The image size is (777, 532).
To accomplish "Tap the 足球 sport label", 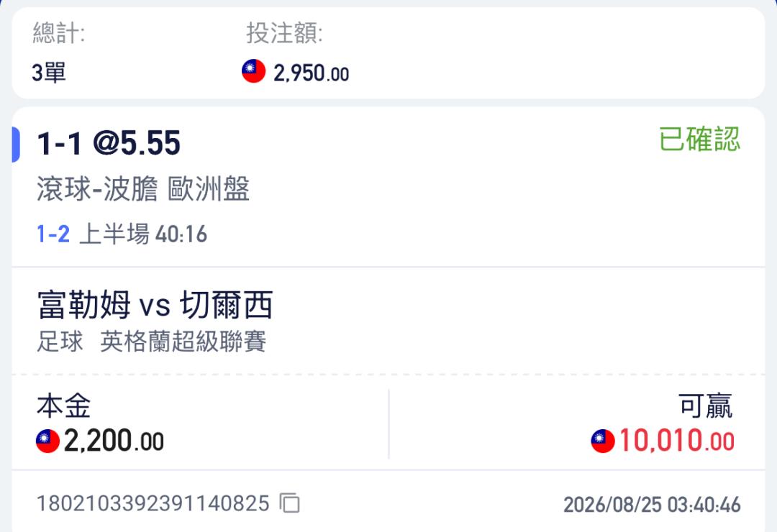I will (x=60, y=341).
